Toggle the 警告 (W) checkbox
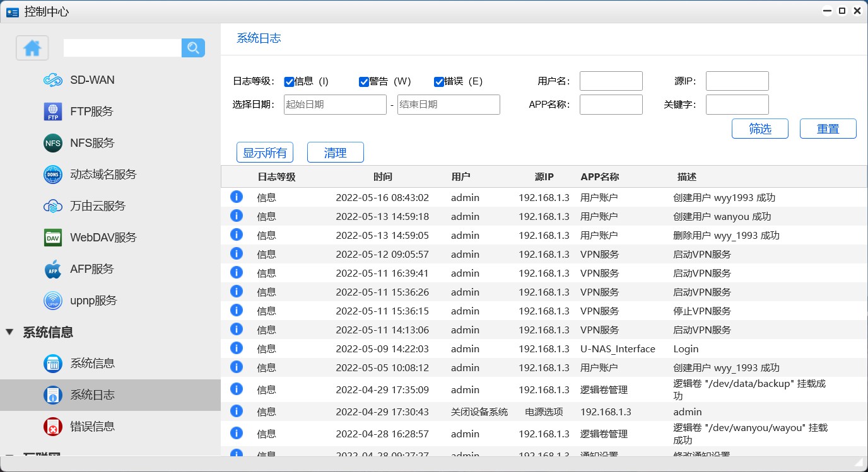The width and height of the screenshot is (868, 472). pos(364,81)
